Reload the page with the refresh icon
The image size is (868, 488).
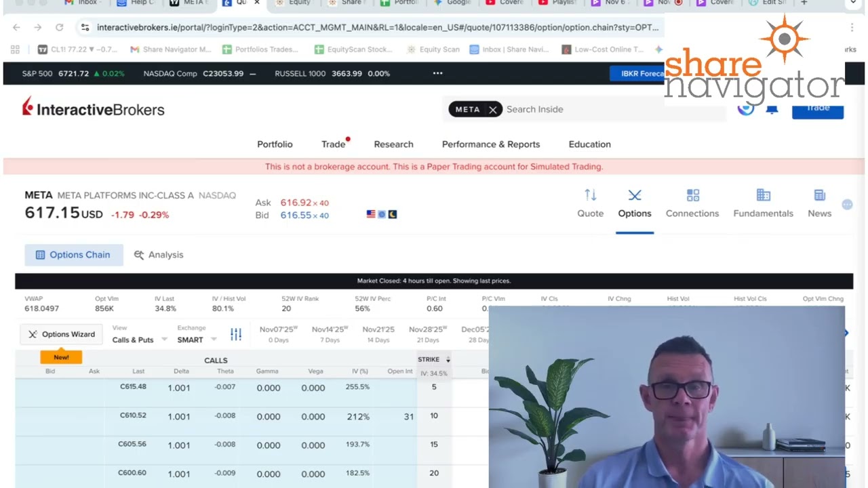pyautogui.click(x=60, y=27)
